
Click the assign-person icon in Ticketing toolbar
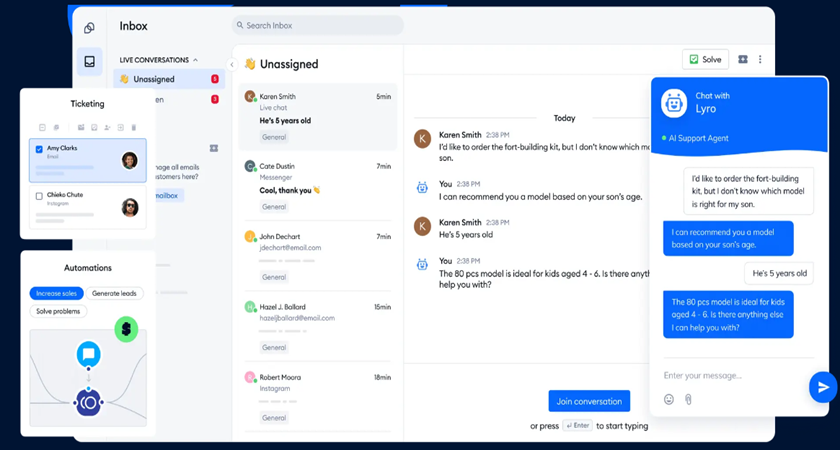(x=107, y=128)
